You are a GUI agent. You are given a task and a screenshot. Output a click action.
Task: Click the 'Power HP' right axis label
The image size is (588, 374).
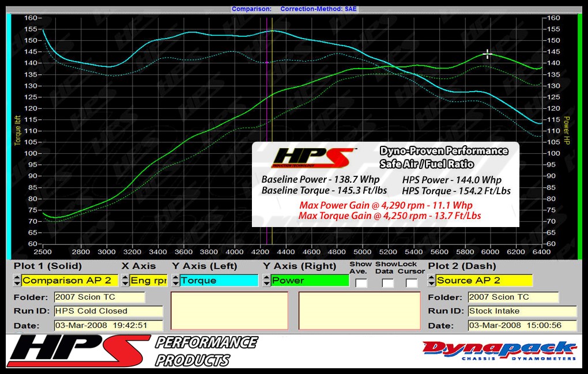click(566, 130)
